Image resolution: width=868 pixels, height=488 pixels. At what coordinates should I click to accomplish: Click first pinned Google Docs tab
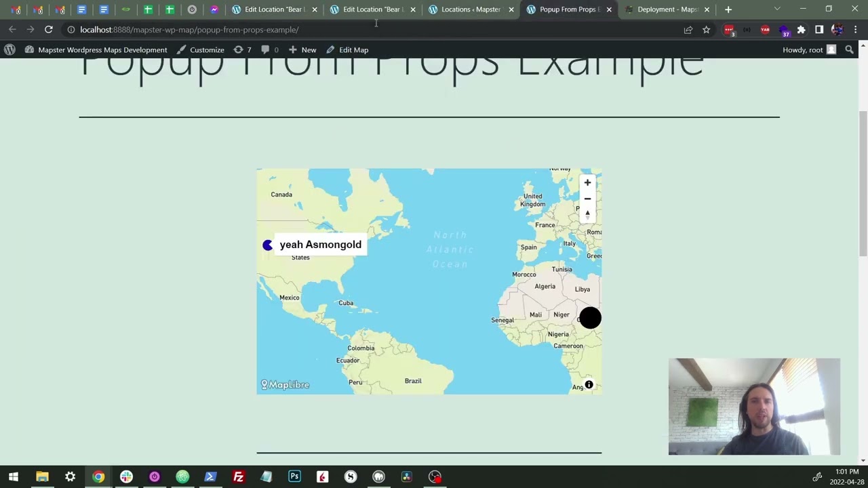pyautogui.click(x=81, y=9)
